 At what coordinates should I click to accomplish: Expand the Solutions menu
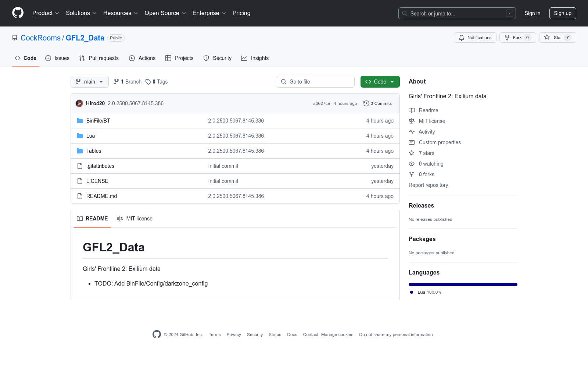81,13
